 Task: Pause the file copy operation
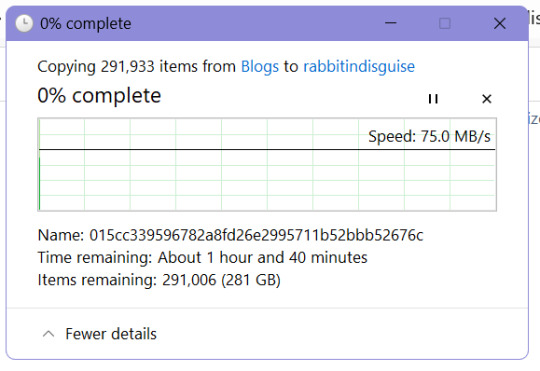433,99
